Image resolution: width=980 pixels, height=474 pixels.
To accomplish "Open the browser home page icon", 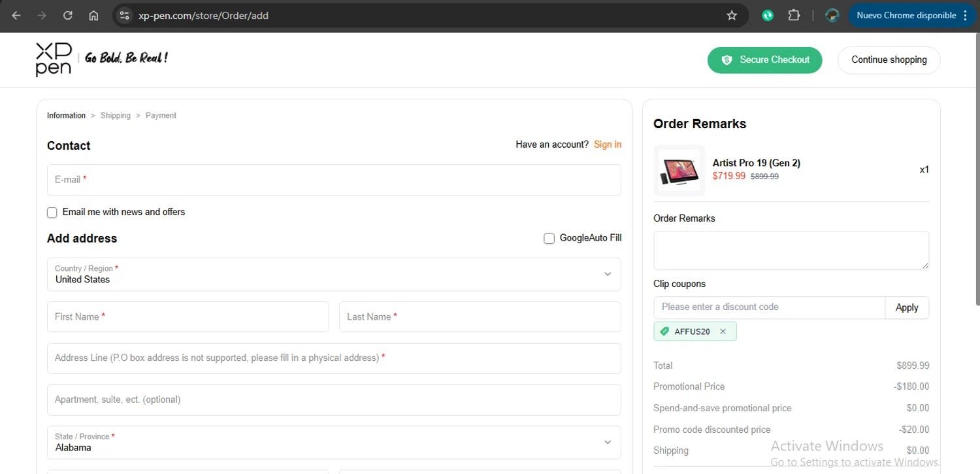I will coord(93,16).
